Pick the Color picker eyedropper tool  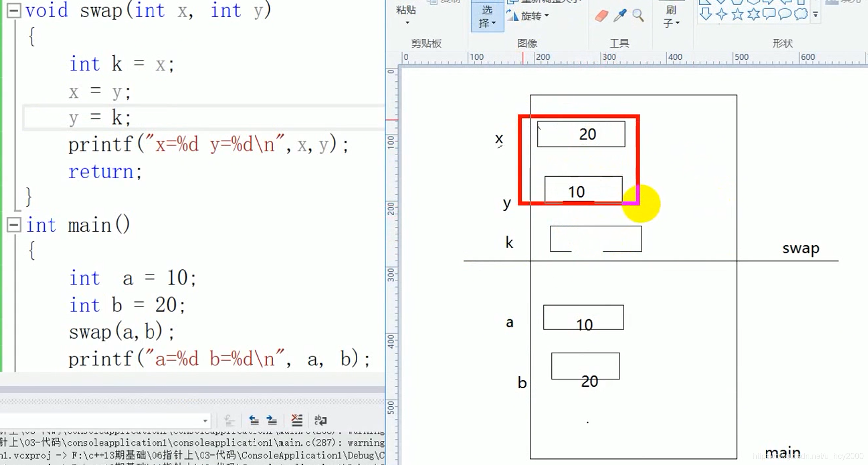click(620, 16)
